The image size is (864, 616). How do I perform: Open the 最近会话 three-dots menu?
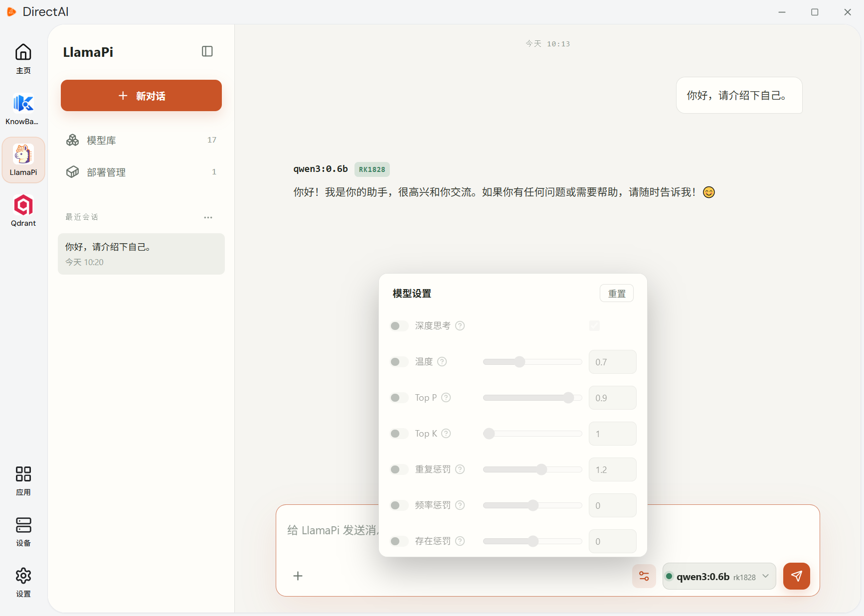click(x=208, y=217)
